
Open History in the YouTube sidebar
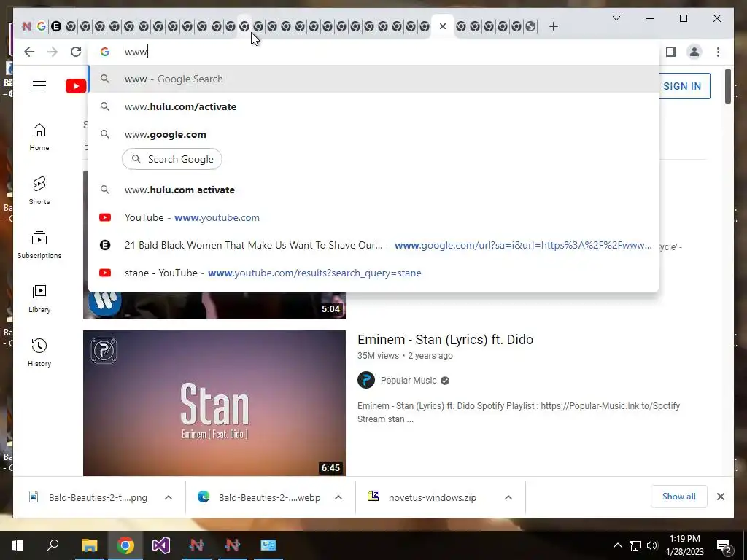[x=39, y=353]
